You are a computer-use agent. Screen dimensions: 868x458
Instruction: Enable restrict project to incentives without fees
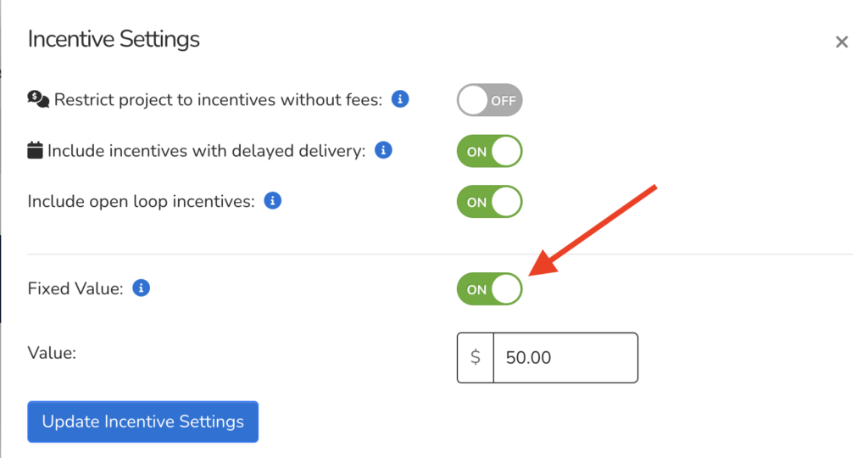coord(489,100)
